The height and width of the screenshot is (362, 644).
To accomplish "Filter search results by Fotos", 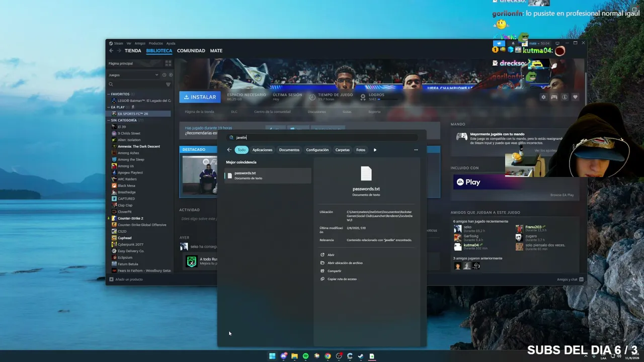I will pyautogui.click(x=361, y=150).
